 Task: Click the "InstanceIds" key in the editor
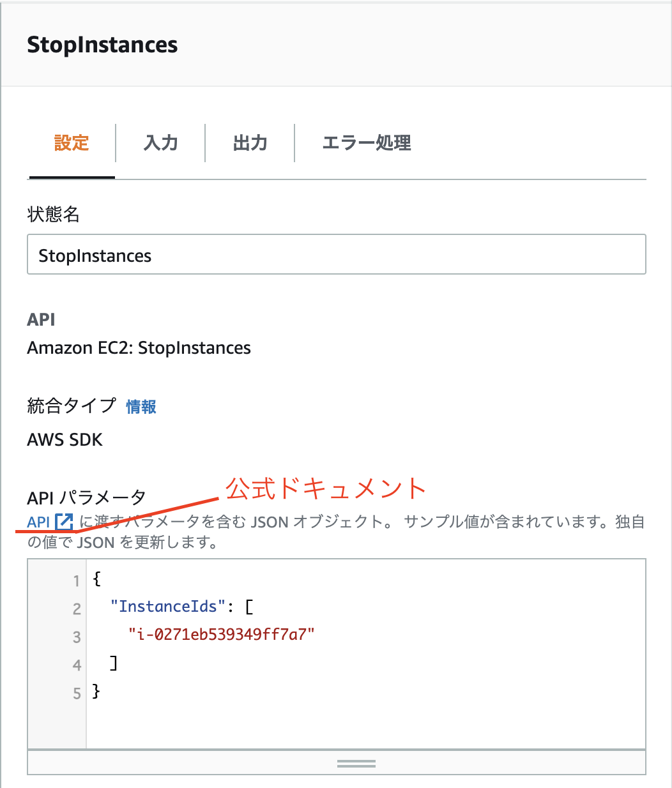169,606
